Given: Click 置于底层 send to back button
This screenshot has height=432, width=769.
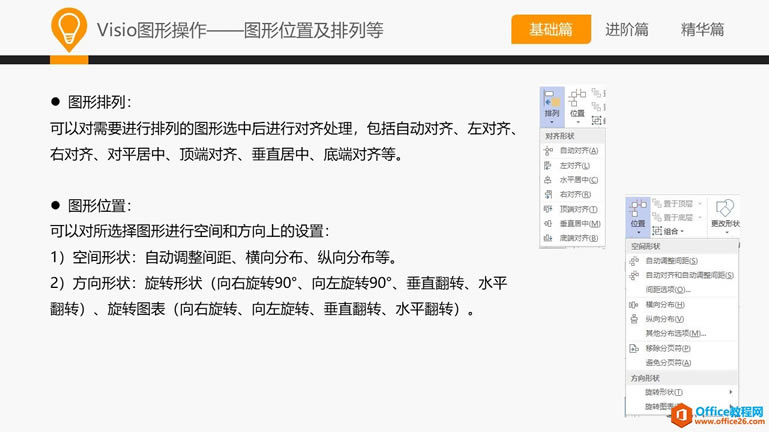Looking at the screenshot, I should click(672, 217).
